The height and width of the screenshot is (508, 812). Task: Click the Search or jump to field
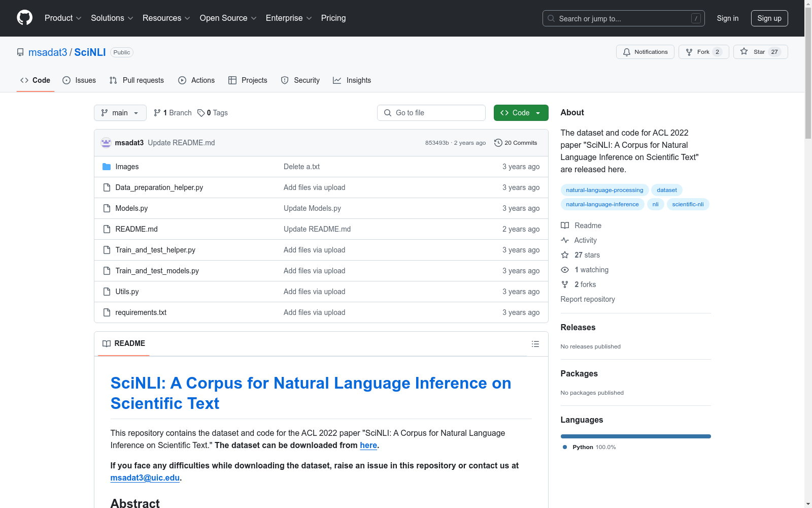pyautogui.click(x=624, y=18)
